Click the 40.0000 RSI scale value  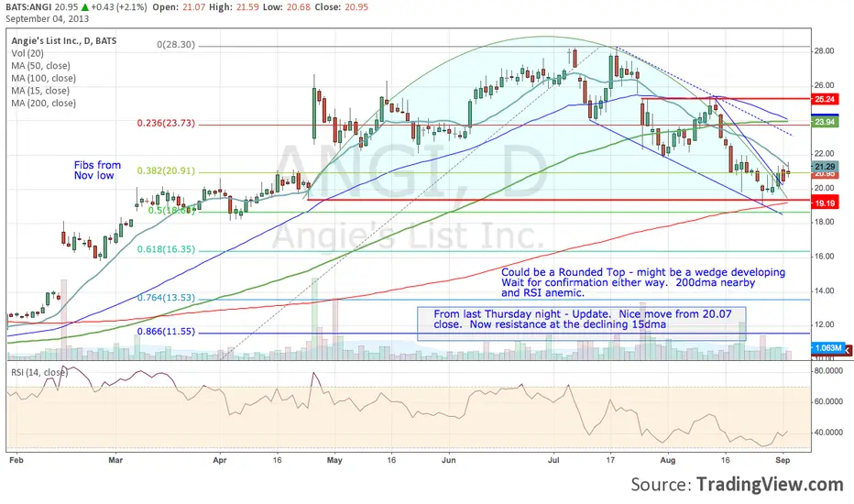[x=828, y=433]
